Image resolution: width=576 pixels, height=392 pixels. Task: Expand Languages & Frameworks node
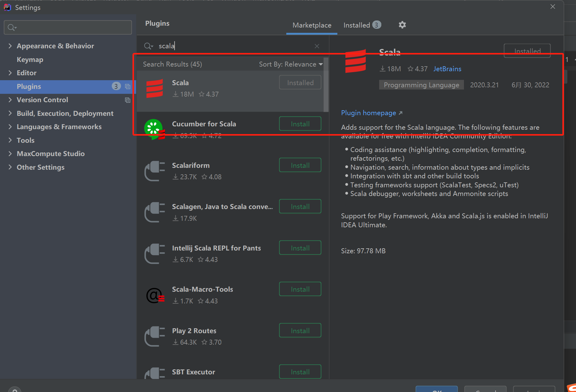[10, 127]
